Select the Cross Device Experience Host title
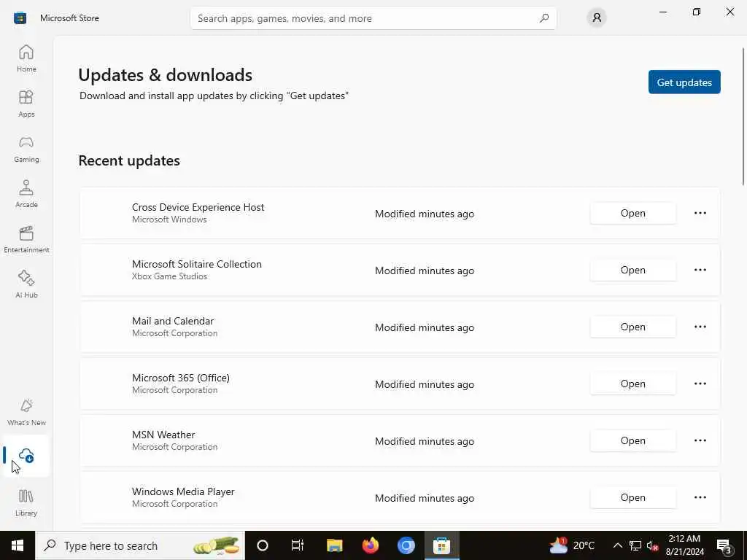This screenshot has width=747, height=560. (198, 207)
